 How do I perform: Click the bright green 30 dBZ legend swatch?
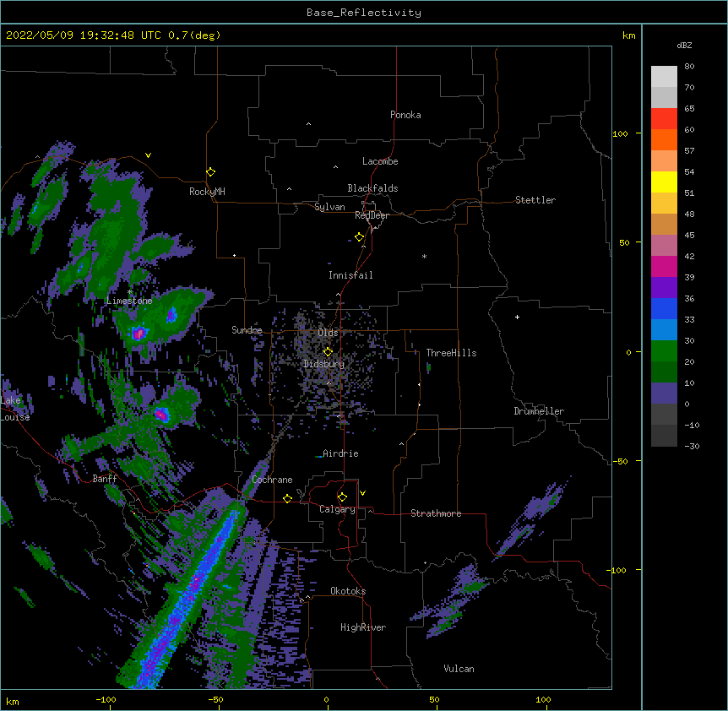point(664,351)
